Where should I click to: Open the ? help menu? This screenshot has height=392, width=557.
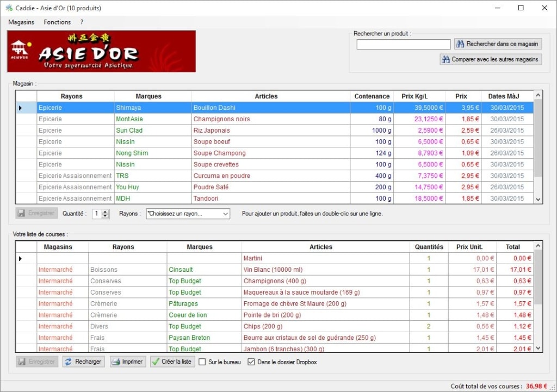click(82, 22)
